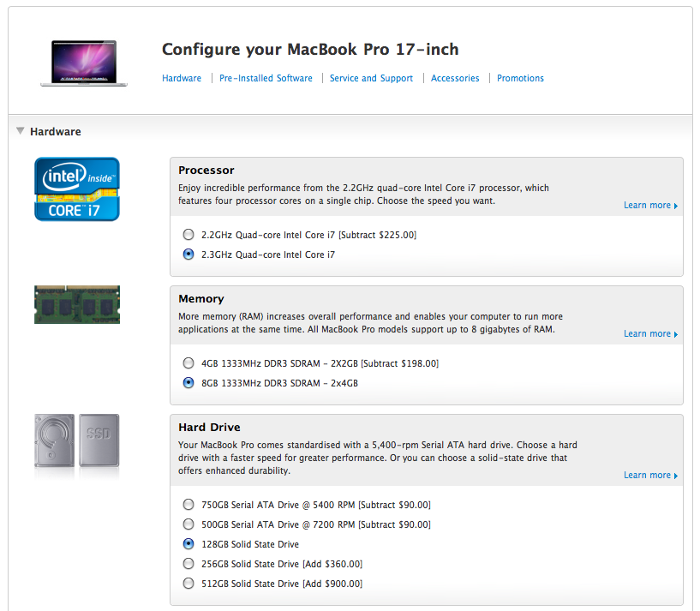Click the memory RAM module image
Viewport: 700px width, 611px height.
(77, 304)
